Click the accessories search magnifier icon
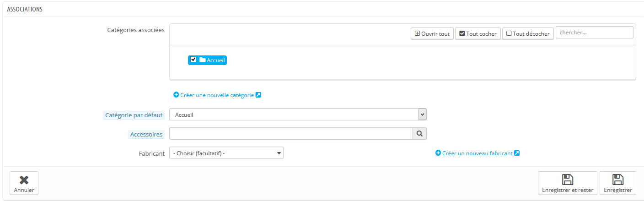The image size is (644, 202). [419, 134]
